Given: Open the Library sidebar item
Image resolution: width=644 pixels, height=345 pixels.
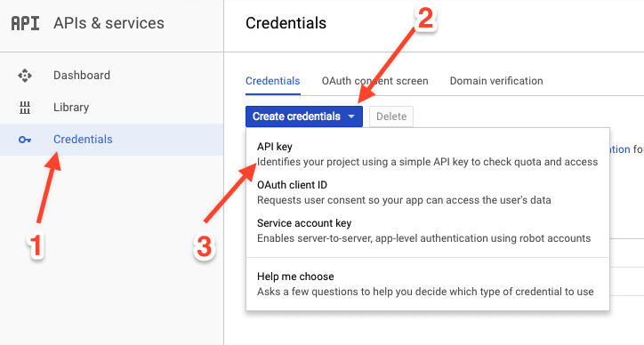Looking at the screenshot, I should [112, 108].
